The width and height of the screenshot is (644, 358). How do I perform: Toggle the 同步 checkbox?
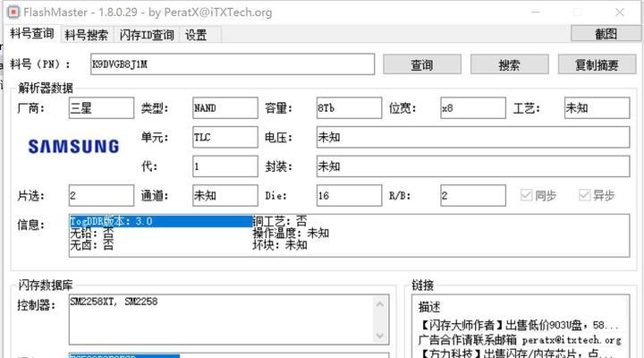[538, 195]
